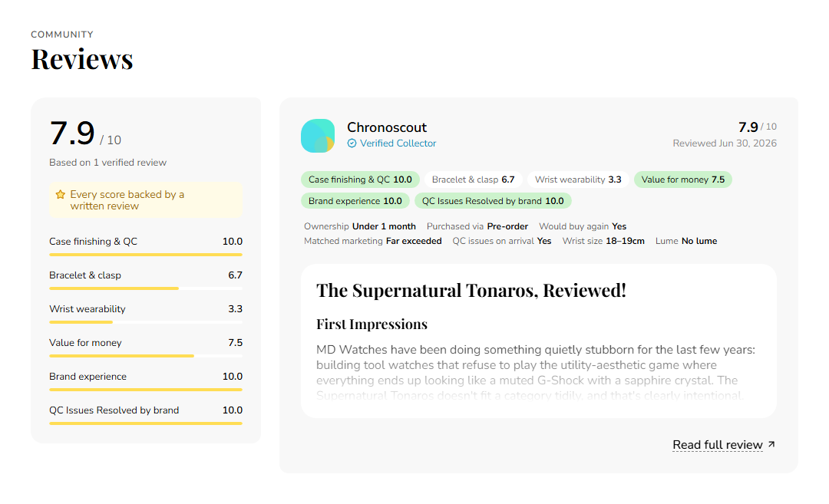Click the Chronoscout reviewer name

tap(386, 127)
